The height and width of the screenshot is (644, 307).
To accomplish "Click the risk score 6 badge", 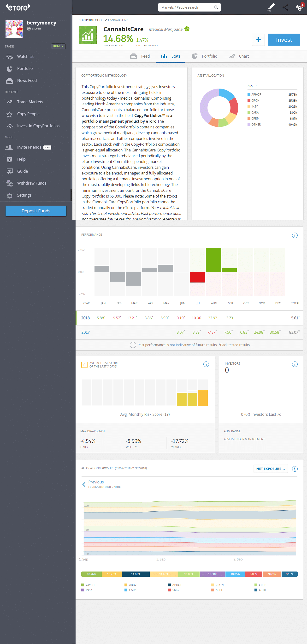I will pyautogui.click(x=84, y=365).
